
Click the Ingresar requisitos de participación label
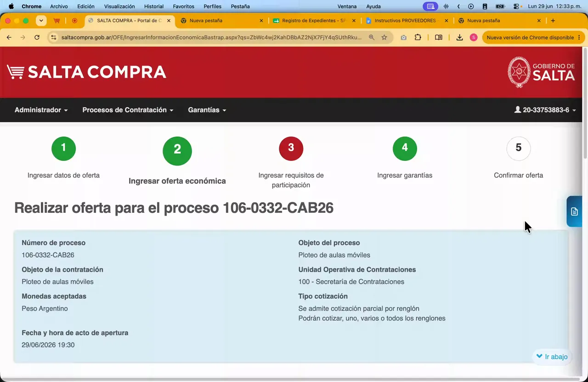(291, 180)
